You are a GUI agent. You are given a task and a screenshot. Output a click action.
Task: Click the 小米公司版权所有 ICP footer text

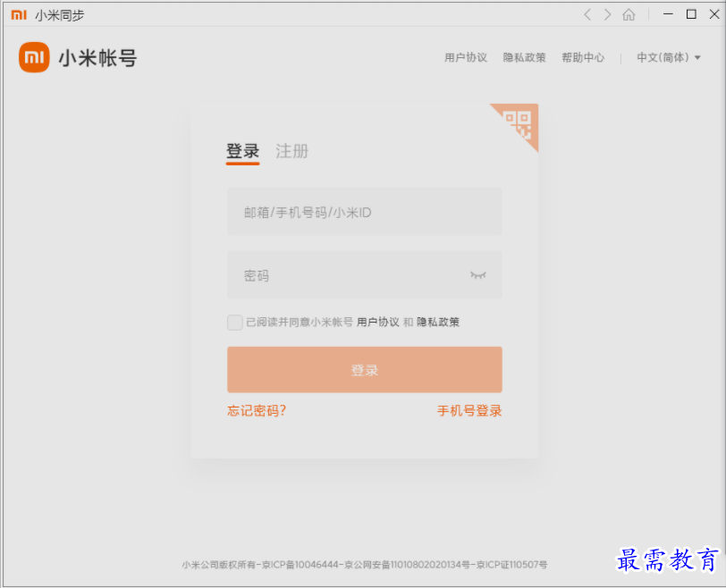tap(365, 565)
